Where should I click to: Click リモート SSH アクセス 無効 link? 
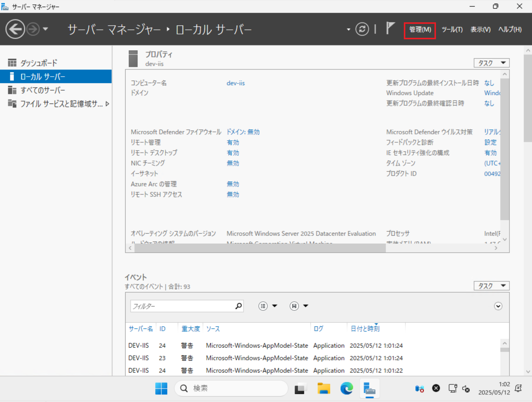point(233,194)
